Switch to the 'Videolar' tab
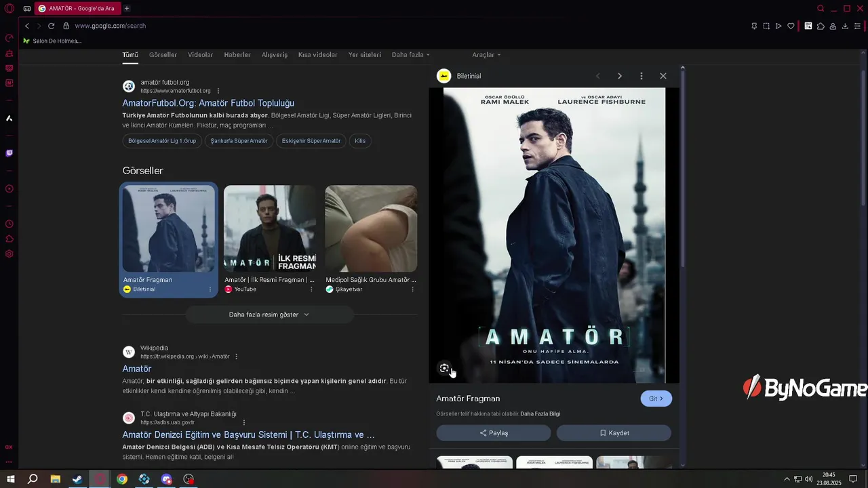Image resolution: width=868 pixels, height=488 pixels. [200, 55]
